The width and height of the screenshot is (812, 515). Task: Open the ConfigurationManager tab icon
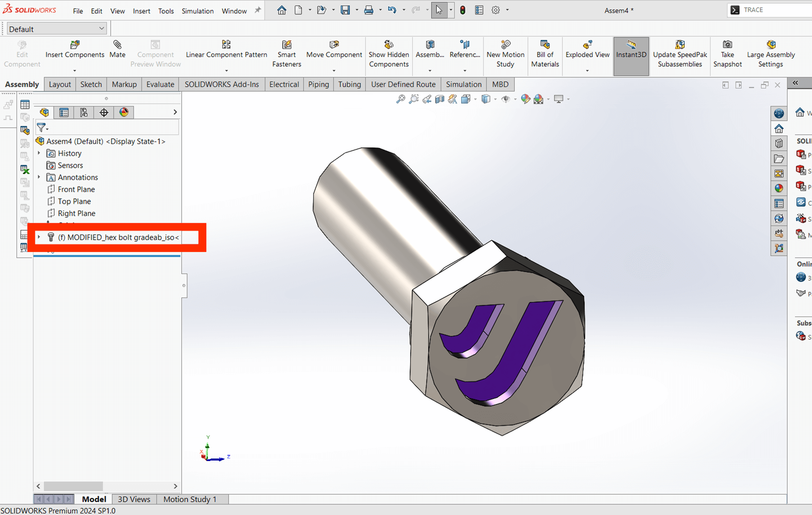(x=84, y=113)
